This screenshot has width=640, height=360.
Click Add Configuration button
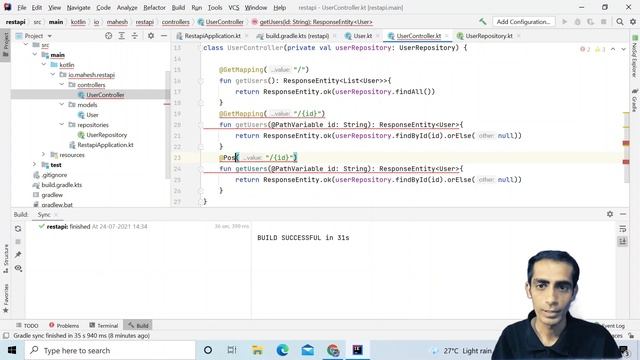(523, 22)
